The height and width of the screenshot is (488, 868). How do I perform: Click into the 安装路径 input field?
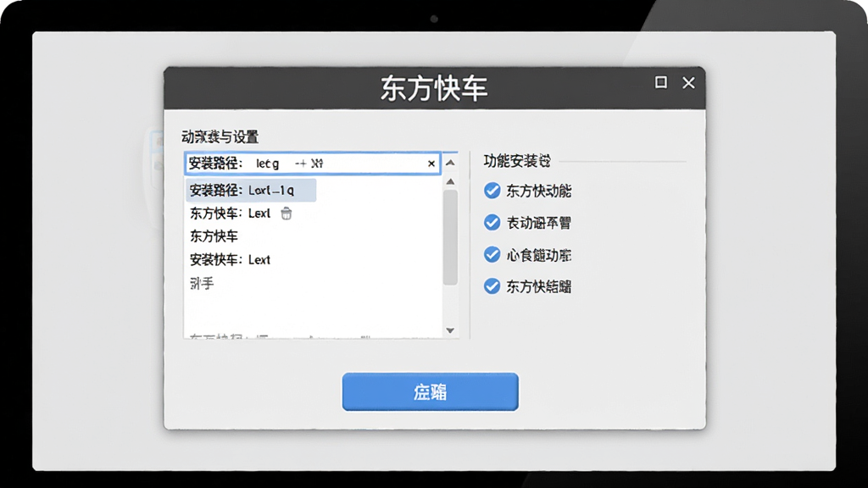click(313, 164)
